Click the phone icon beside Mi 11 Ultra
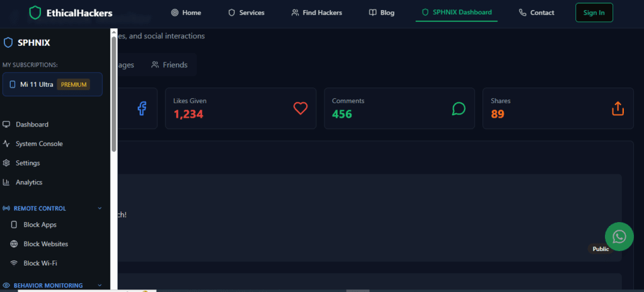This screenshot has height=292, width=644. click(13, 84)
